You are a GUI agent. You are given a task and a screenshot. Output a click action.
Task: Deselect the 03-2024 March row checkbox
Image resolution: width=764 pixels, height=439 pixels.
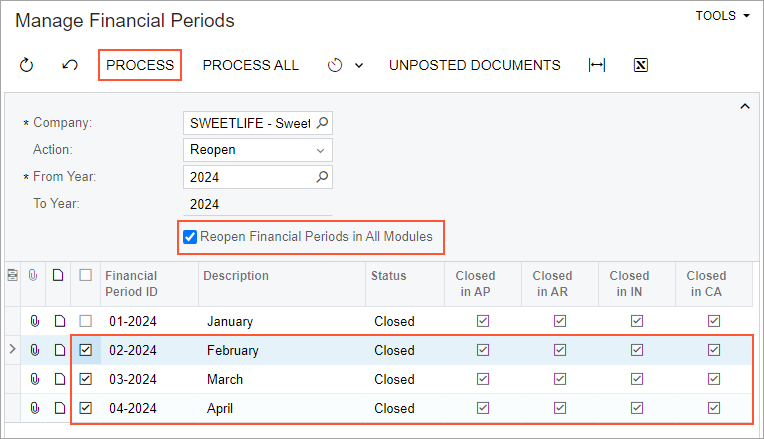(86, 379)
